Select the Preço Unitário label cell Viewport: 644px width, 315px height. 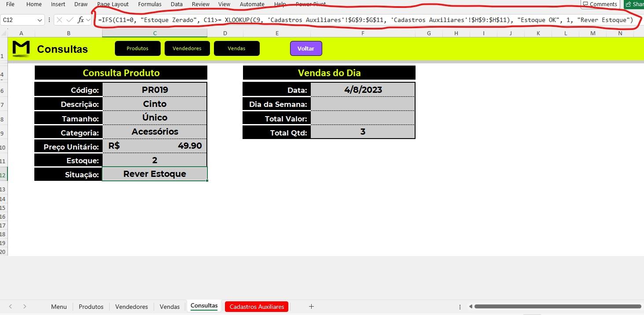[68, 146]
